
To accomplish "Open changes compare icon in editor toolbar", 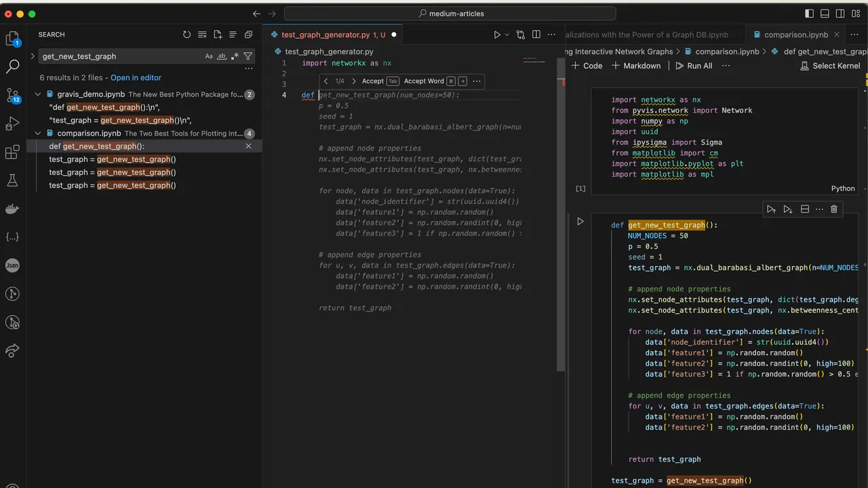I will [x=521, y=35].
